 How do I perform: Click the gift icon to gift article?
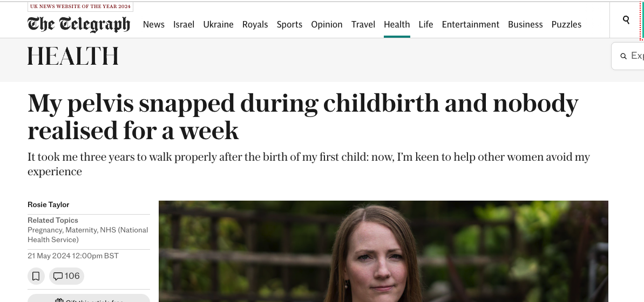tap(59, 300)
